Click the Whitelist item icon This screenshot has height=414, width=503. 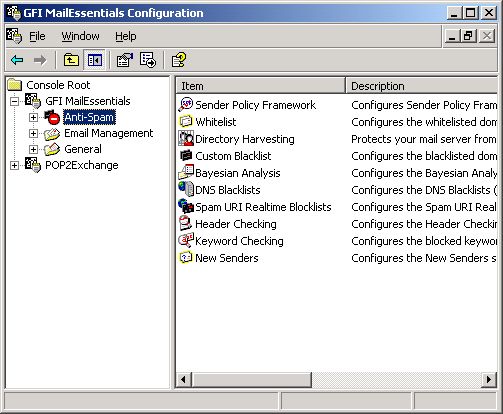[x=186, y=122]
